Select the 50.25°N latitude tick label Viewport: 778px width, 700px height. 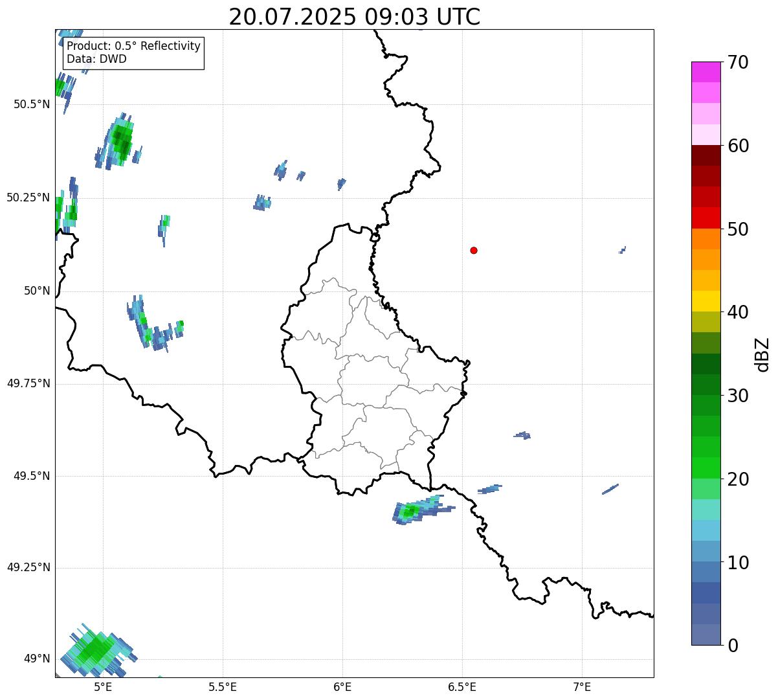28,198
